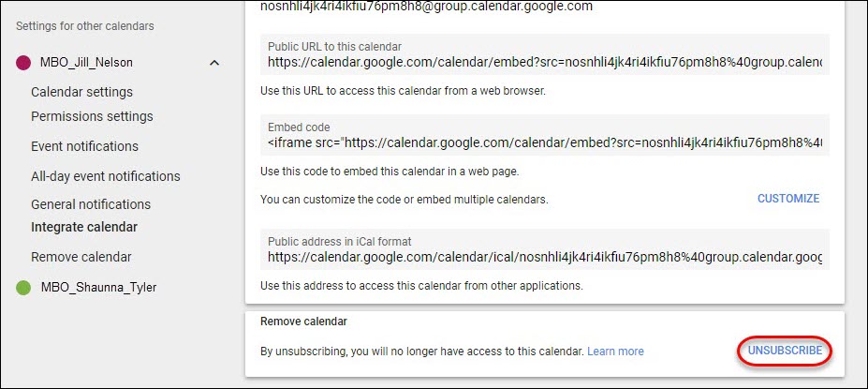Click the Public URL to this calendar field
This screenshot has width=868, height=389.
click(x=545, y=55)
